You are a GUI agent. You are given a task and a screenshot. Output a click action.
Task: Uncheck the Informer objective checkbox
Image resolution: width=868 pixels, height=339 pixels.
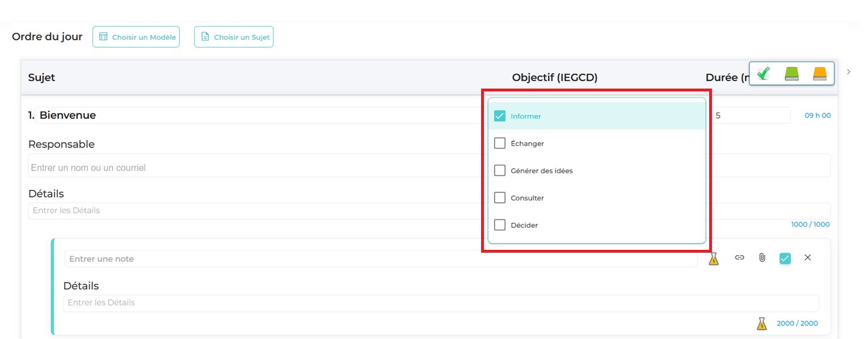pyautogui.click(x=500, y=116)
